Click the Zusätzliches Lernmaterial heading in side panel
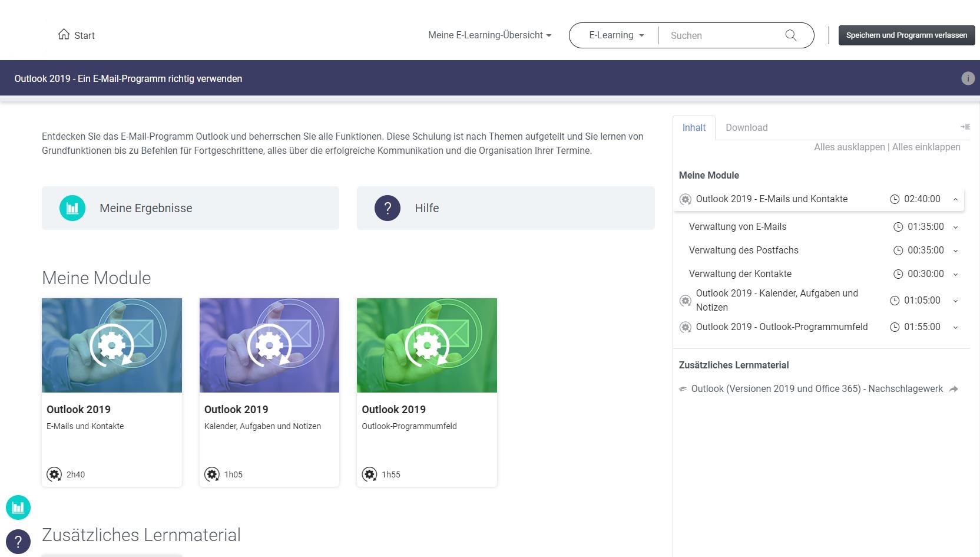This screenshot has height=557, width=980. click(x=733, y=365)
